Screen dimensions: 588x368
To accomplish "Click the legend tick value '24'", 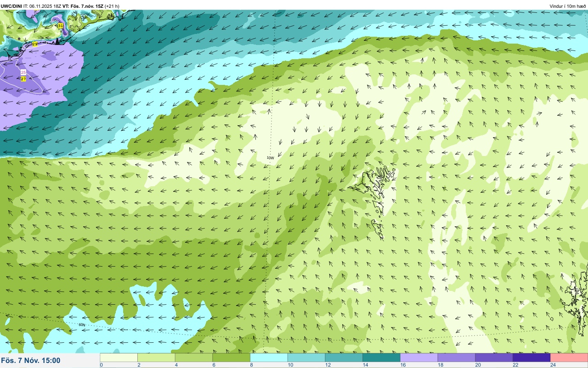I will pyautogui.click(x=553, y=365).
